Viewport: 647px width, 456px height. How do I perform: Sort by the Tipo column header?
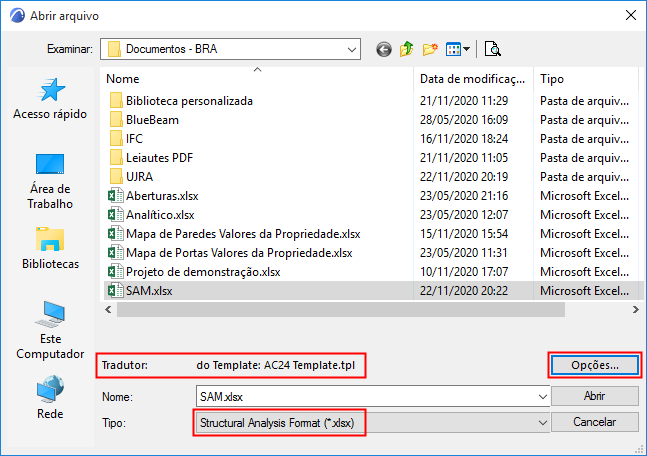552,79
